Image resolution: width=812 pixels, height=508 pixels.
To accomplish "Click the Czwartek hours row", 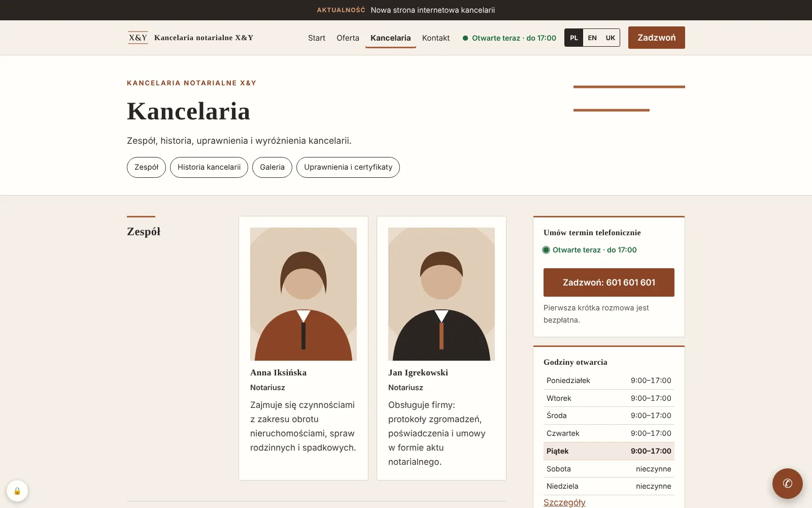I will pyautogui.click(x=609, y=433).
